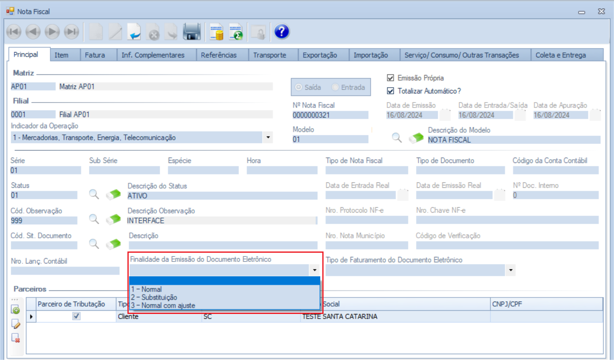This screenshot has width=614, height=364.
Task: Add a new partner with green plus icon
Action: 16,310
